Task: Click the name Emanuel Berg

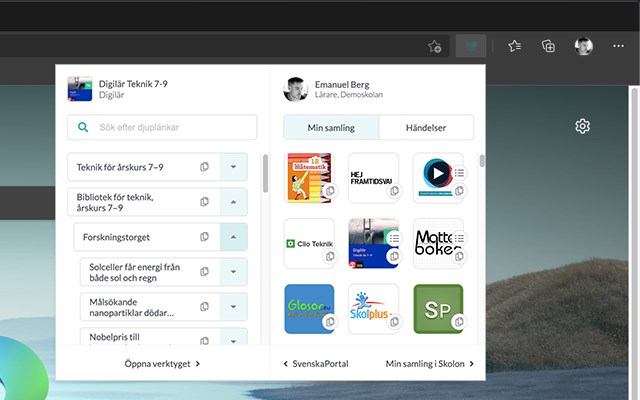Action: pyautogui.click(x=342, y=84)
